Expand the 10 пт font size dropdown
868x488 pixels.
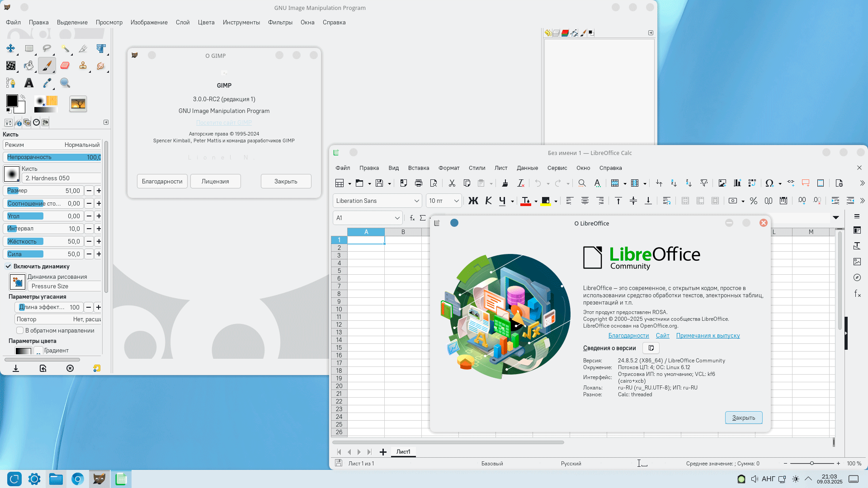[x=456, y=201]
